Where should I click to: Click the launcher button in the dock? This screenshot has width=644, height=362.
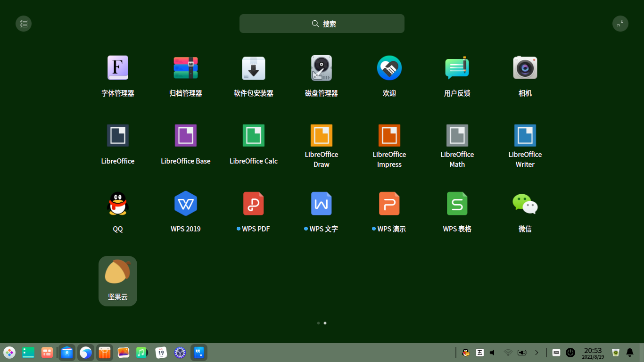9,353
